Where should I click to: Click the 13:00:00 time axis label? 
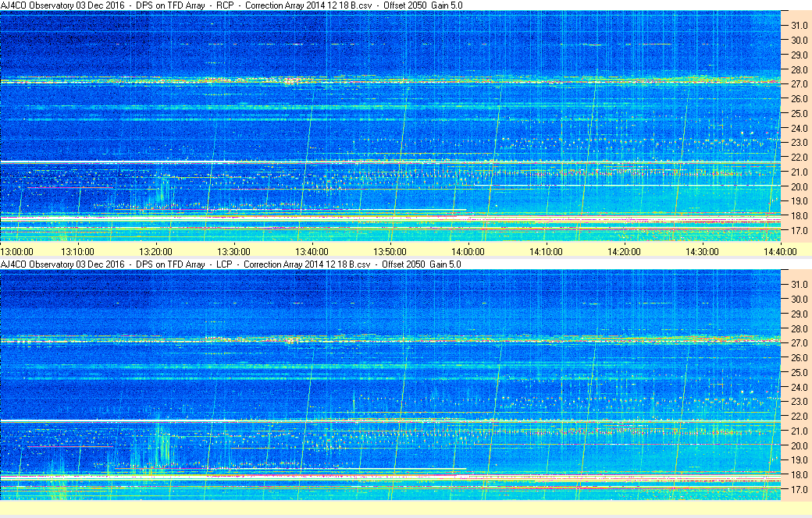tap(17, 250)
